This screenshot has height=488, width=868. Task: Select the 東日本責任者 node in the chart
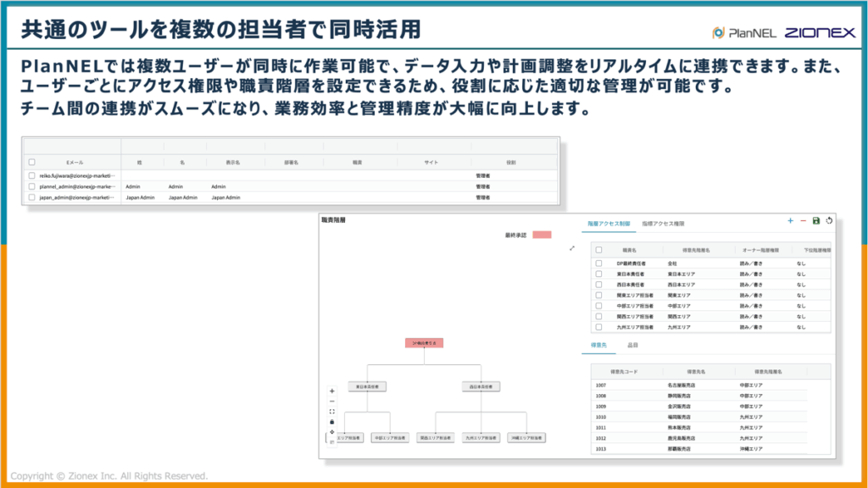pos(367,386)
